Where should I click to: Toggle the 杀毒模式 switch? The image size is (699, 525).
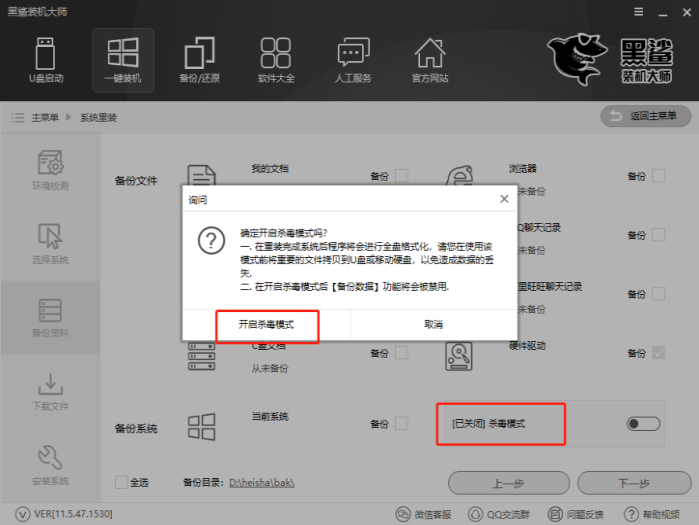tap(643, 424)
